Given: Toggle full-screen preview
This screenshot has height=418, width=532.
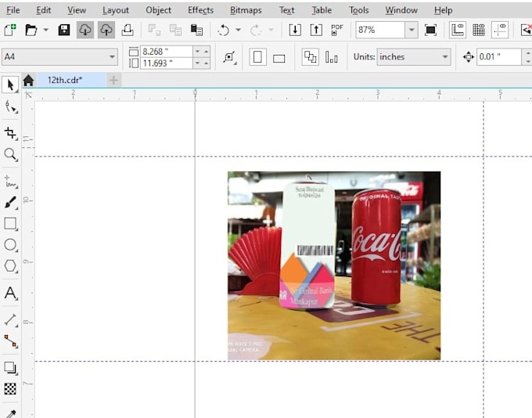Looking at the screenshot, I should (x=430, y=30).
